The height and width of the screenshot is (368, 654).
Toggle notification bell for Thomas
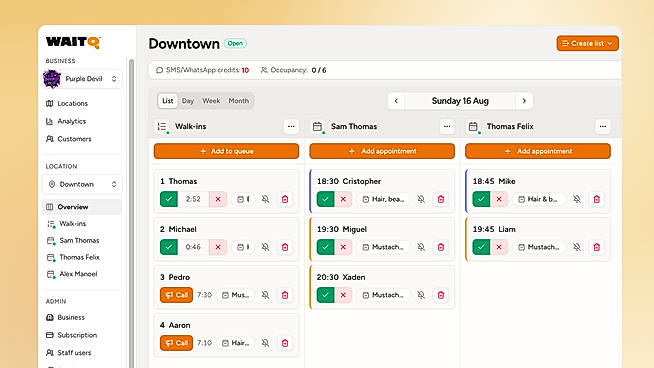coord(265,199)
